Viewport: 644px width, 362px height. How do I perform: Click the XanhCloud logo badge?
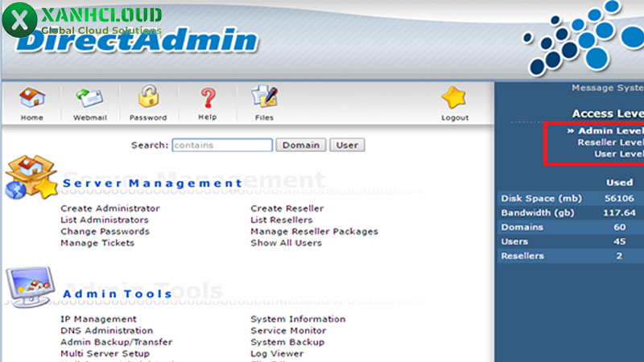(x=19, y=19)
